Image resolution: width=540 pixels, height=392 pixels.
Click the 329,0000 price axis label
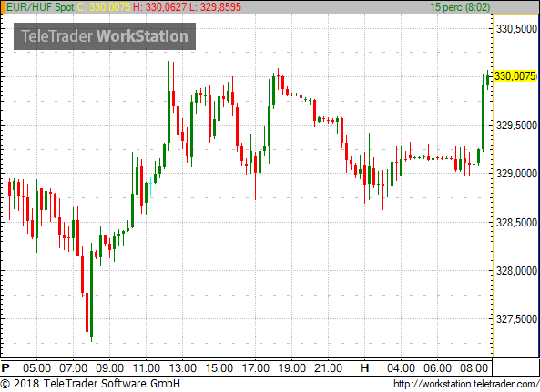516,174
